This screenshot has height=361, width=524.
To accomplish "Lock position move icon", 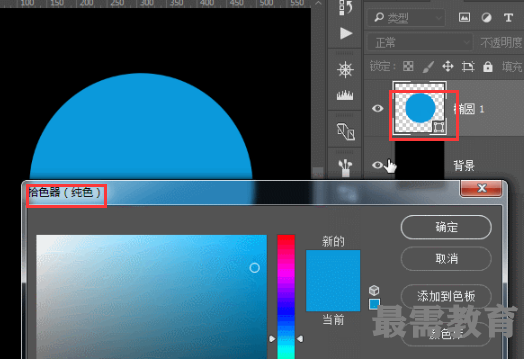I will (448, 67).
